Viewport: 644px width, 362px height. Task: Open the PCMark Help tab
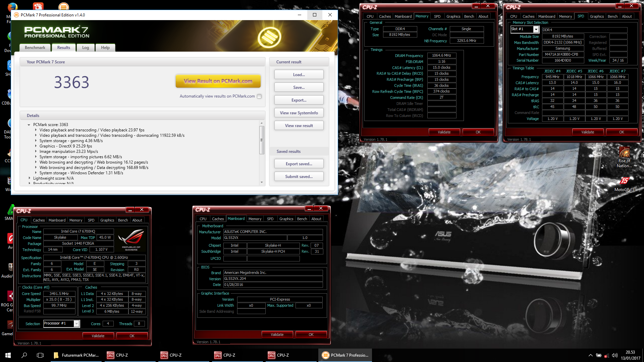tap(105, 48)
